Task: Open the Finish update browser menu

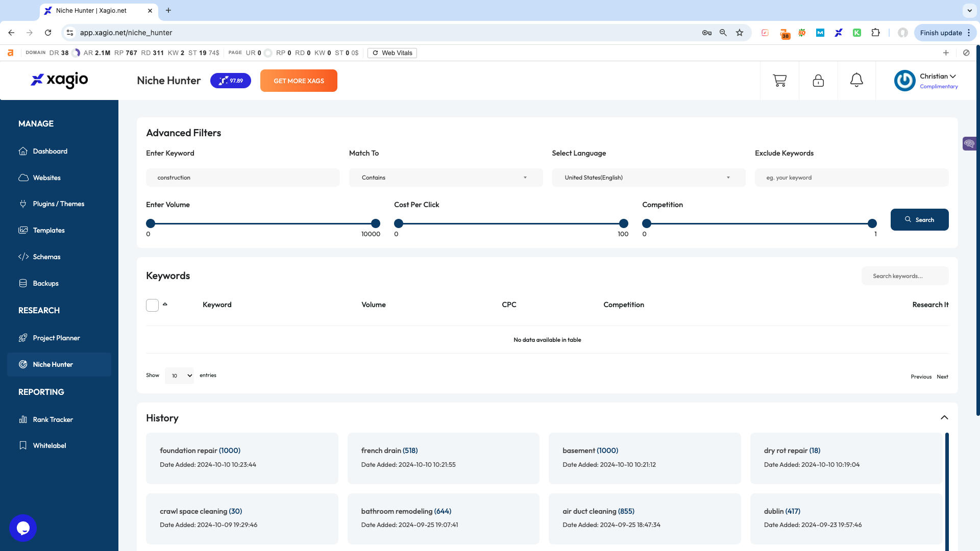Action: [x=945, y=33]
